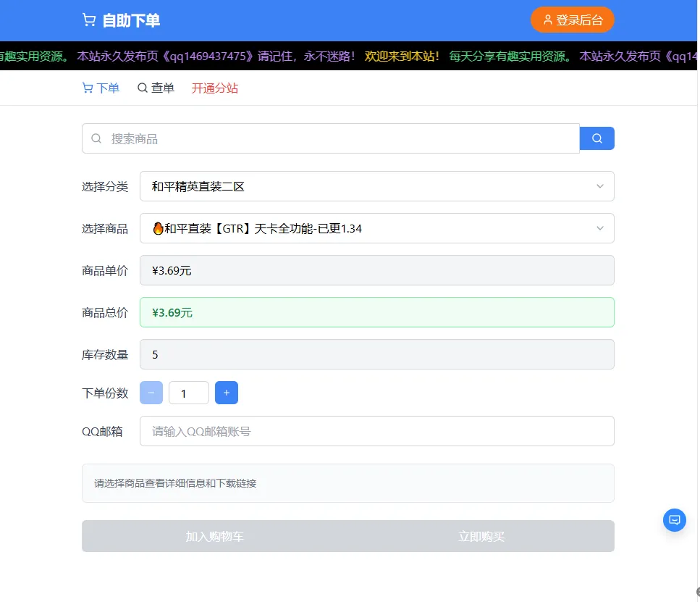Image resolution: width=700 pixels, height=602 pixels.
Task: Click the minus button beside the quantity field
Action: pyautogui.click(x=151, y=393)
